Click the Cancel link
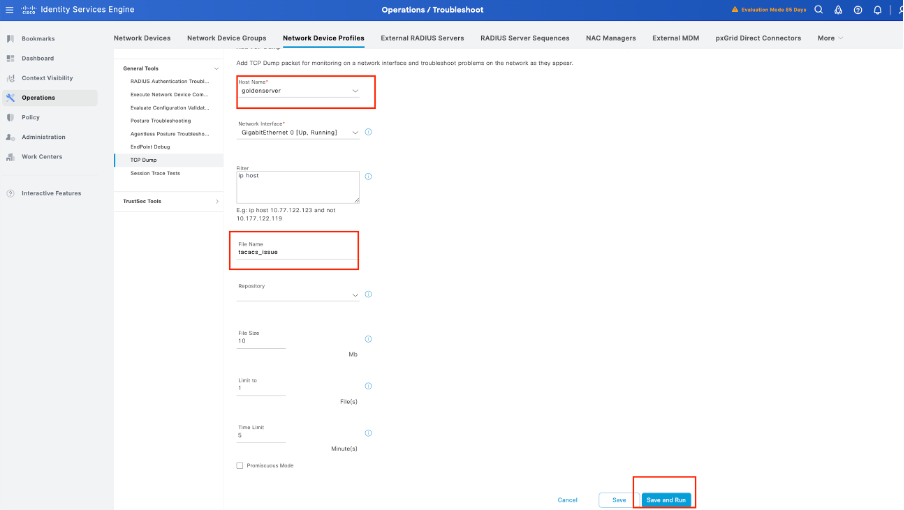Viewport: 904px width, 510px height. [x=567, y=500]
